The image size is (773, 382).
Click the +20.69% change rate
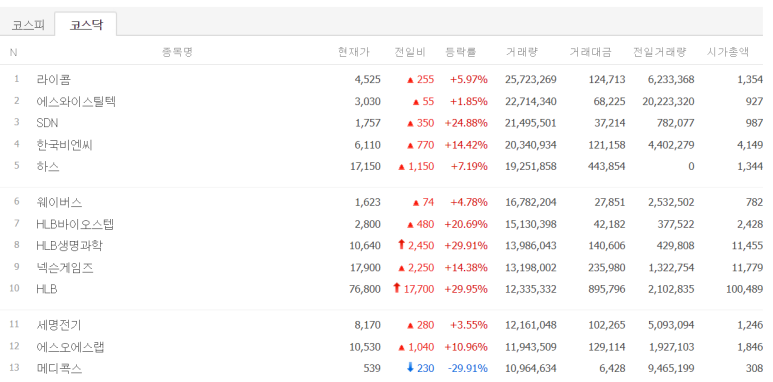tap(466, 224)
